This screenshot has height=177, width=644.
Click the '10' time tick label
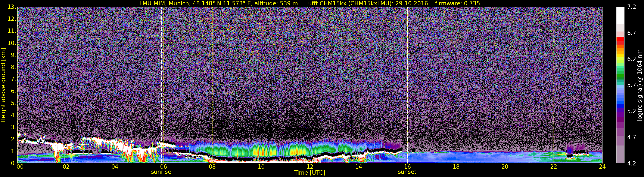tap(261, 167)
